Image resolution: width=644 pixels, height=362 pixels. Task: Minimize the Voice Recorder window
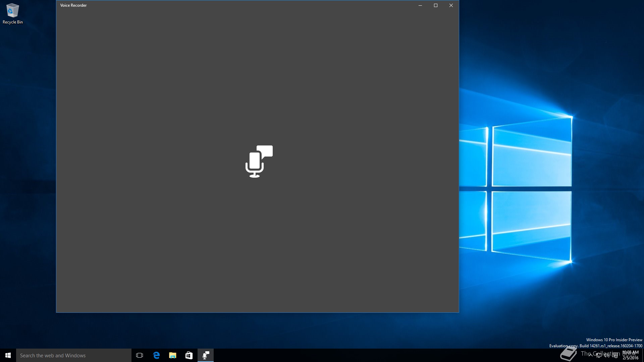click(420, 5)
